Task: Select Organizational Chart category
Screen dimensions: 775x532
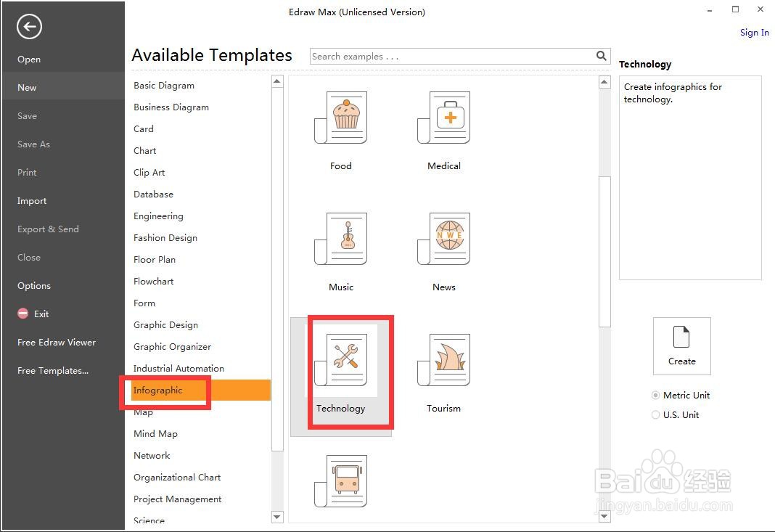Action: pyautogui.click(x=177, y=477)
